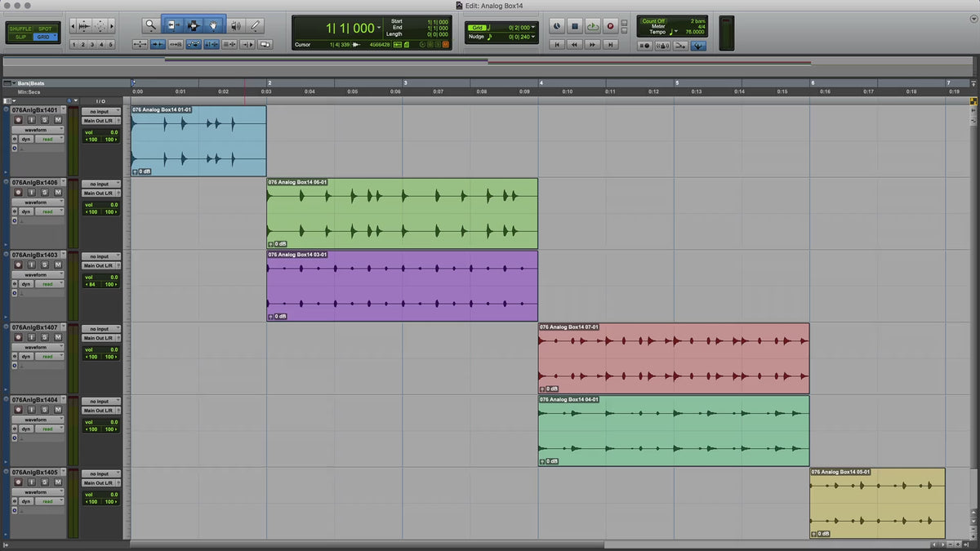Click the Return to Zero transport button
This screenshot has height=551, width=980.
point(557,45)
